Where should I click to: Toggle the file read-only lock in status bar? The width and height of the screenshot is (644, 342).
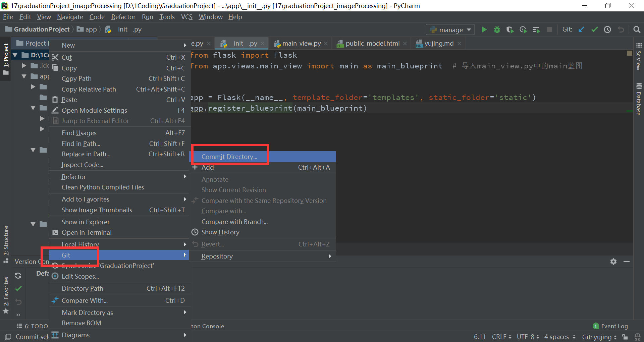(625, 337)
